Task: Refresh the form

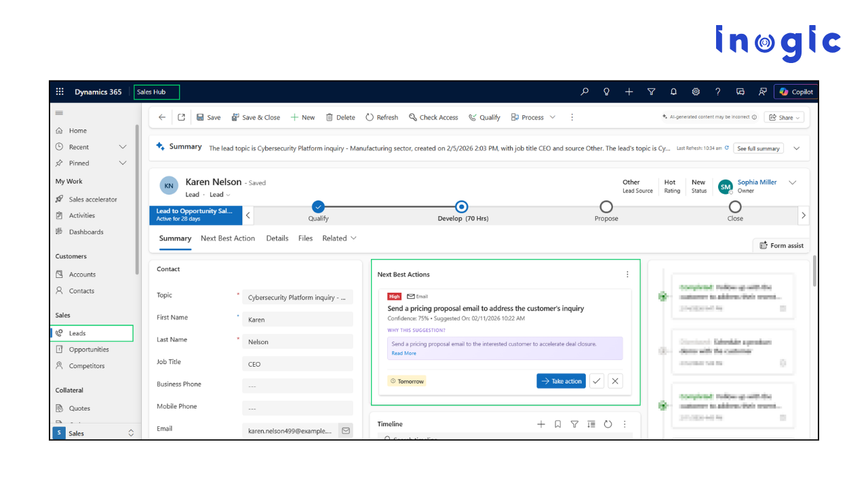Action: (382, 117)
